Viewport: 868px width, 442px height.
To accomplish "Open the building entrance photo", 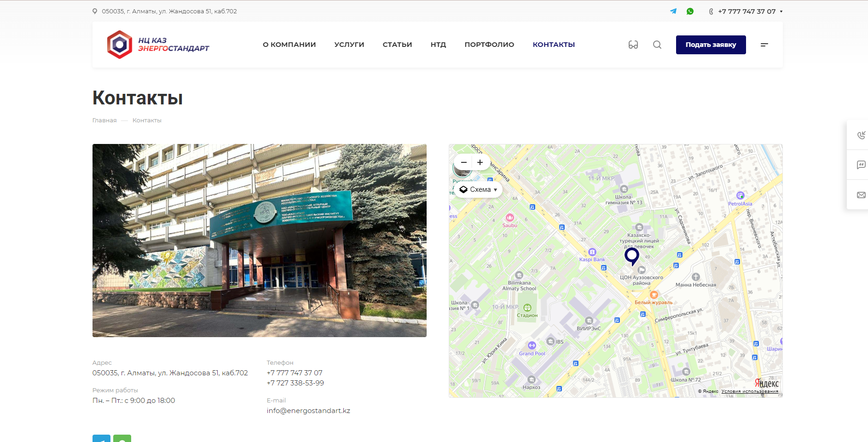I will click(260, 241).
